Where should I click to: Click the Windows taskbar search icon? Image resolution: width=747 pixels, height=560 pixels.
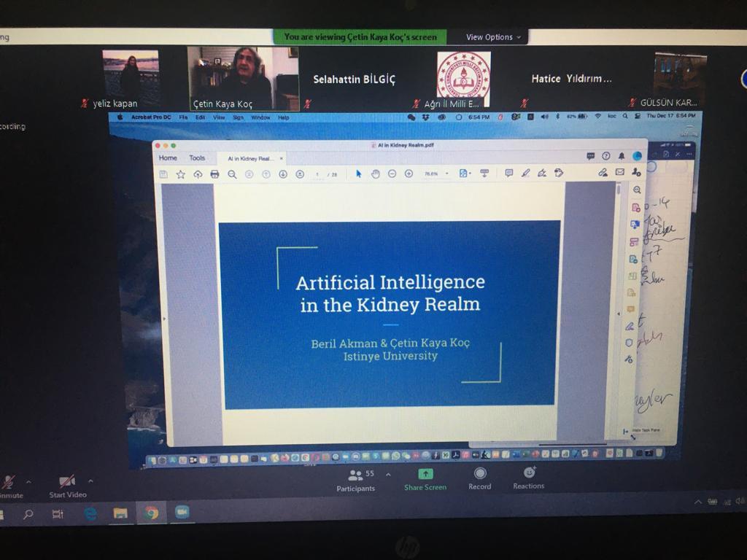28,514
